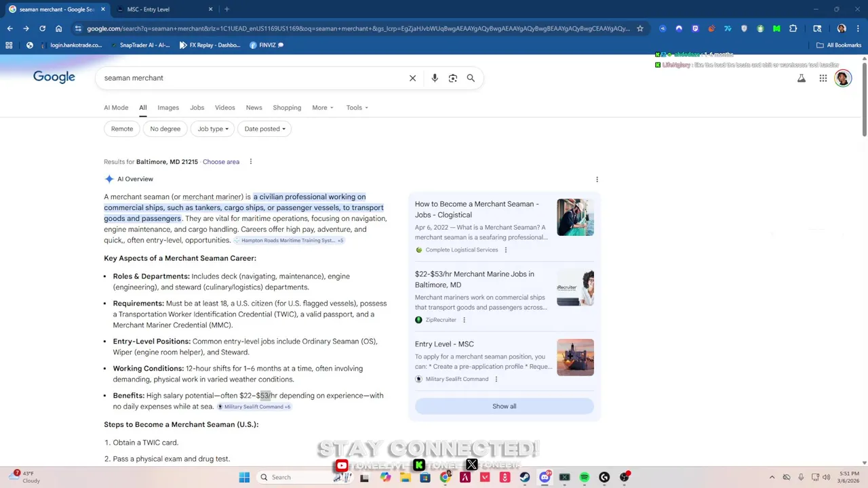Expand the Job type dropdown
This screenshot has width=868, height=488.
(213, 129)
